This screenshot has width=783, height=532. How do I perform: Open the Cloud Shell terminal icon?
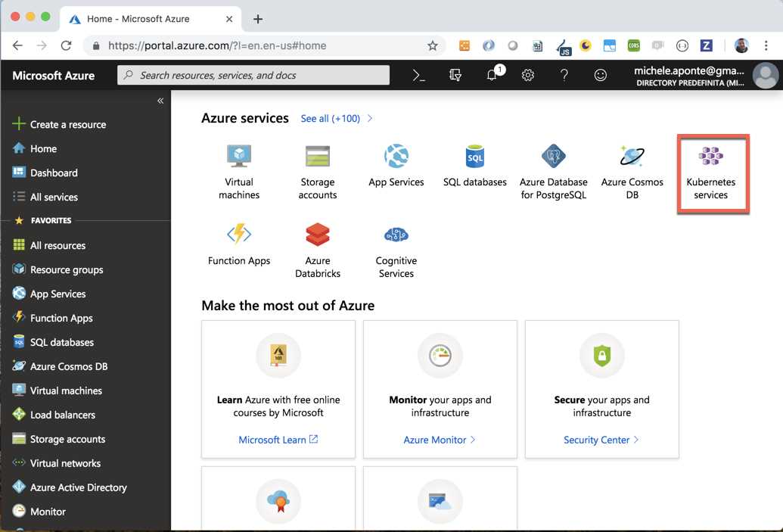417,75
